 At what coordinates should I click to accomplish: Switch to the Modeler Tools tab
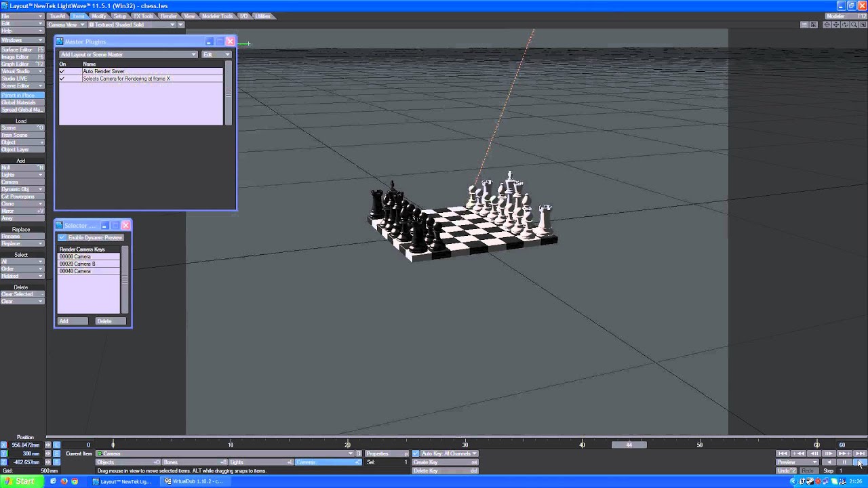tap(217, 16)
